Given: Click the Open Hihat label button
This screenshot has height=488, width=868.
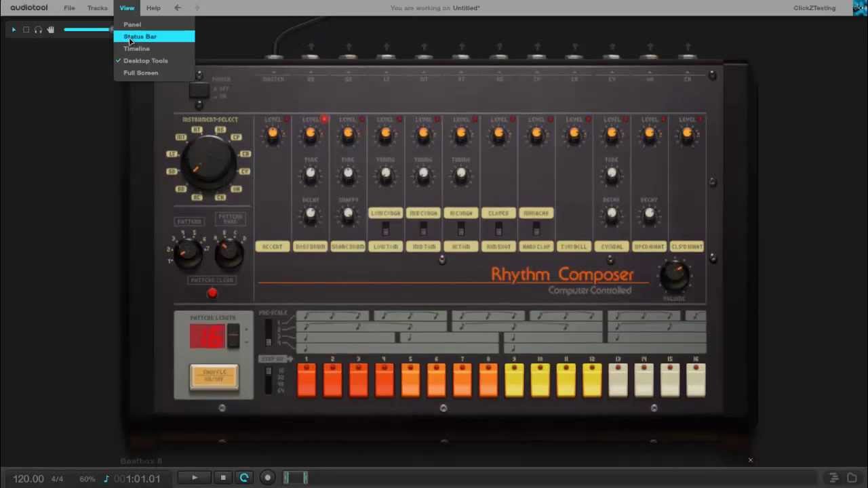Looking at the screenshot, I should [650, 247].
